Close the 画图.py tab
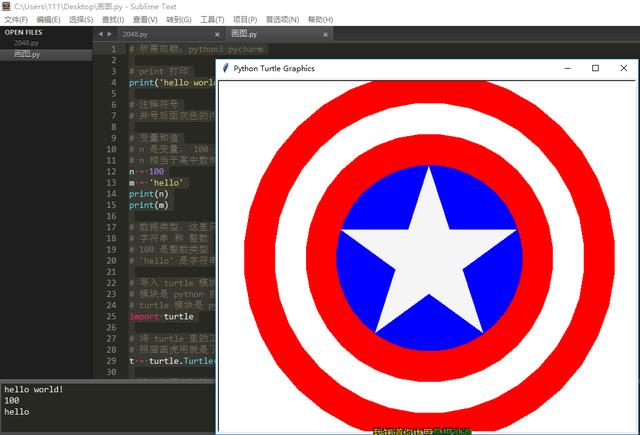Image resolution: width=640 pixels, height=435 pixels. (x=325, y=35)
